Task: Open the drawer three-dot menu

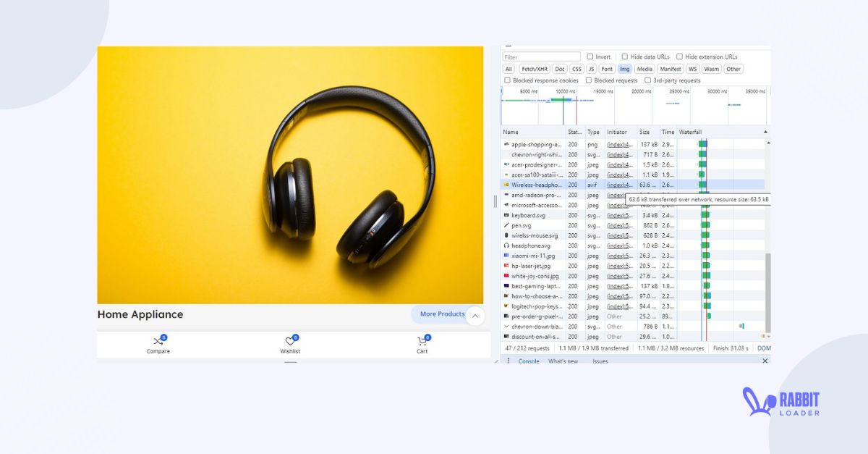Action: [509, 361]
